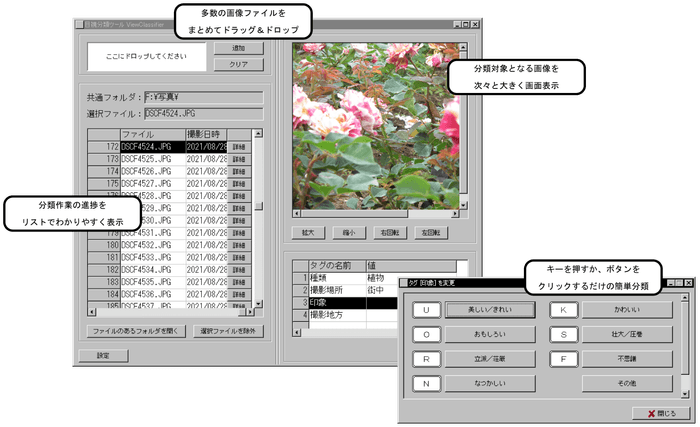Click file list scroll-up arrow
Image resolution: width=700 pixels, height=427 pixels.
pyautogui.click(x=258, y=134)
